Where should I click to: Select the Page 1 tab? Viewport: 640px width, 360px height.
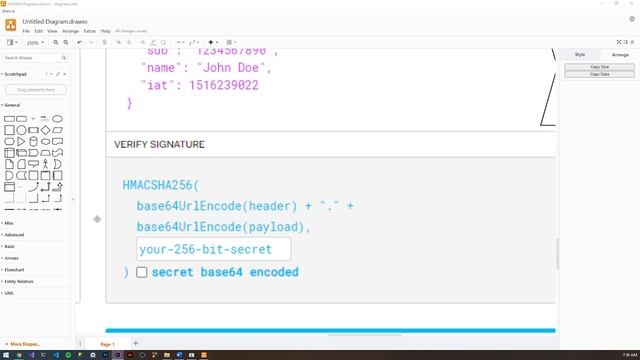[108, 344]
